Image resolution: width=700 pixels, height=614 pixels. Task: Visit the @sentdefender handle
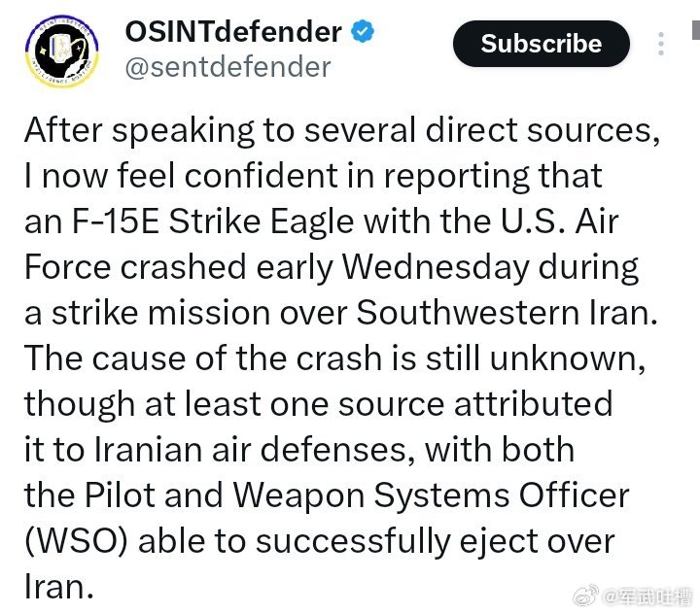228,67
